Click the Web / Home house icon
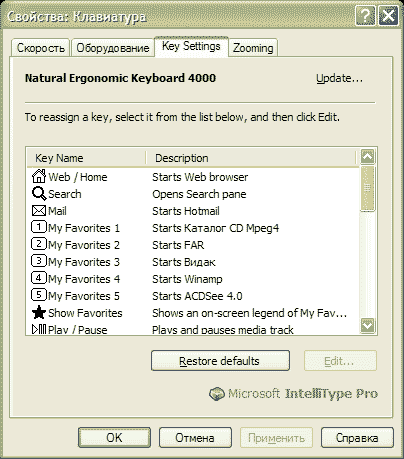404x459 pixels. click(x=39, y=176)
